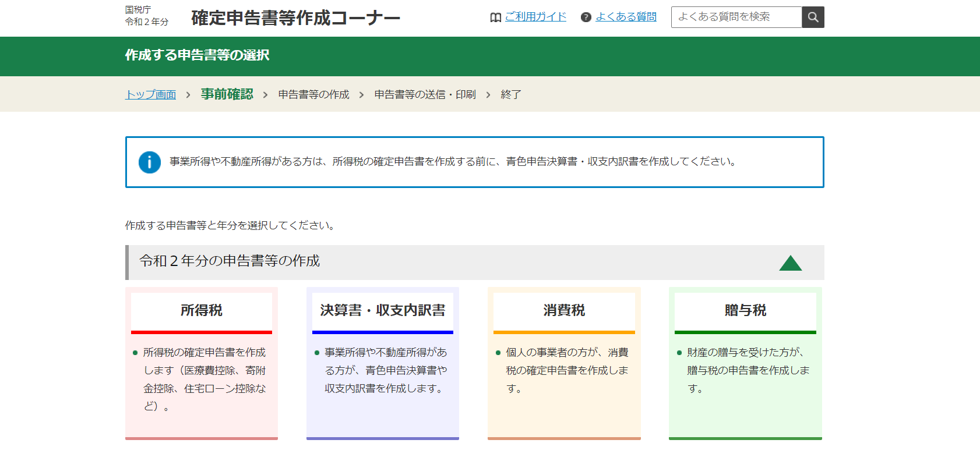Choose the 決算書・収支内訳書 card heading

click(383, 311)
